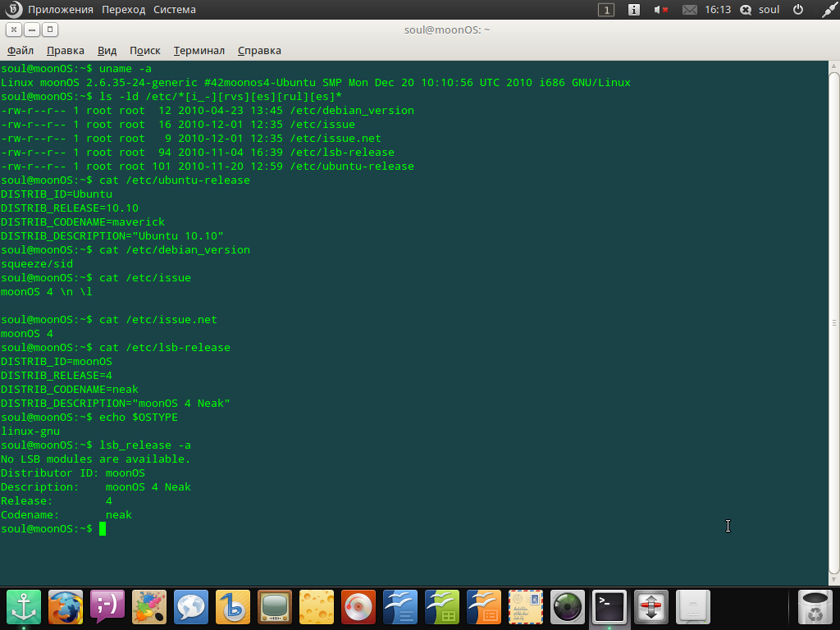Click the window title 'soul@moonOS: ~'

pyautogui.click(x=447, y=30)
